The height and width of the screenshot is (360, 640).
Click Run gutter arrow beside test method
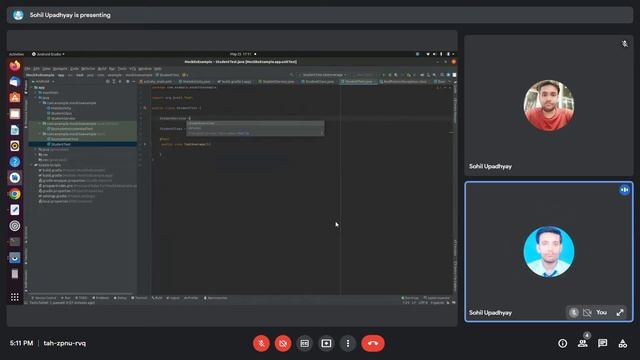point(145,144)
